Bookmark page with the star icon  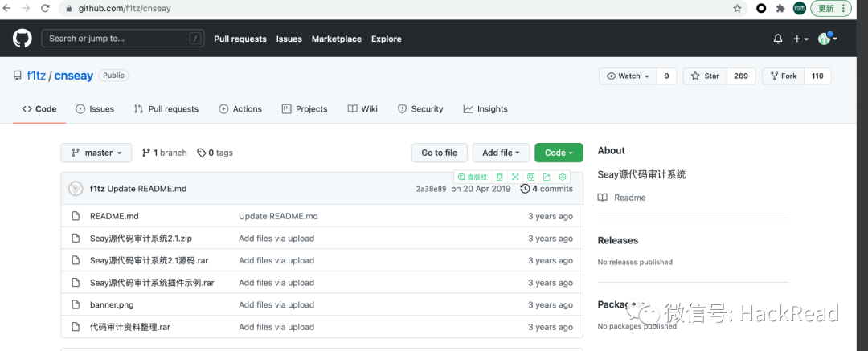[737, 8]
